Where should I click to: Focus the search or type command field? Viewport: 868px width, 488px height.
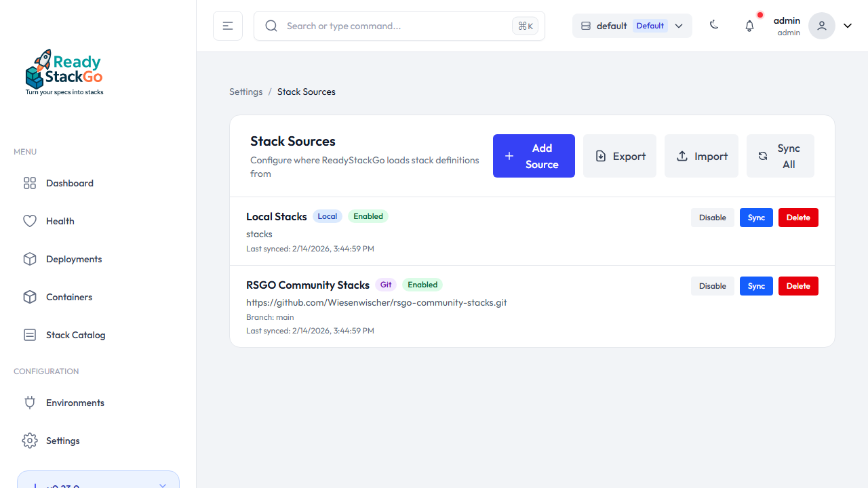(393, 26)
